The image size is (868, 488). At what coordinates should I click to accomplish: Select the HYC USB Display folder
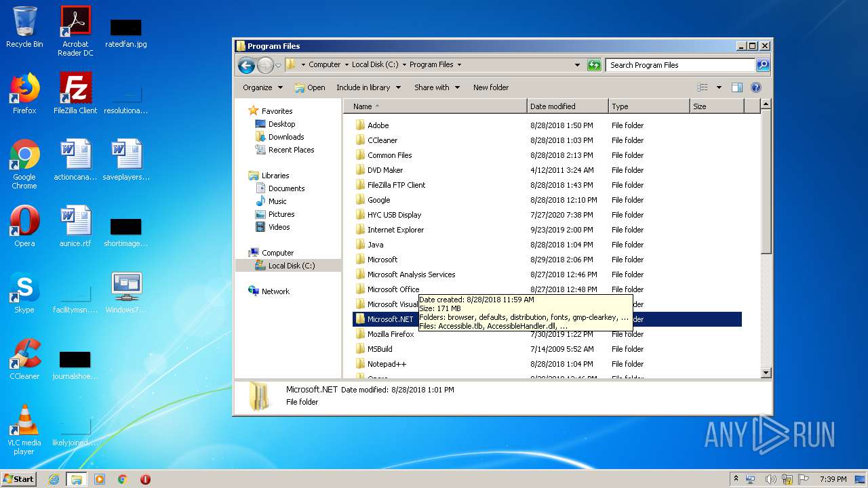pyautogui.click(x=394, y=215)
